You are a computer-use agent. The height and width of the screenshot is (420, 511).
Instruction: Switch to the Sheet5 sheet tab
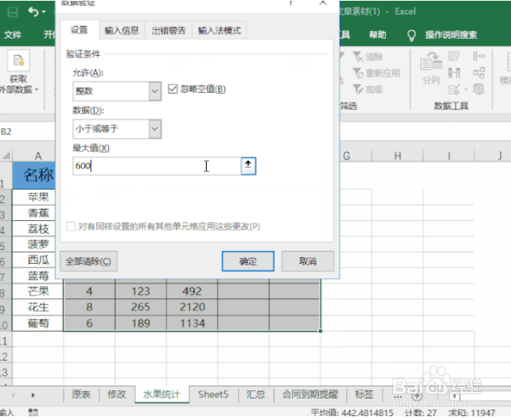(213, 395)
